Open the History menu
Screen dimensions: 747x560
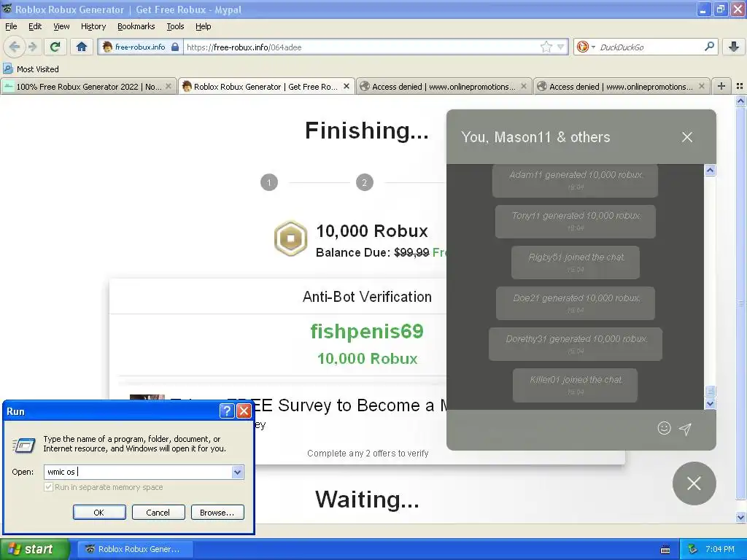pos(93,26)
